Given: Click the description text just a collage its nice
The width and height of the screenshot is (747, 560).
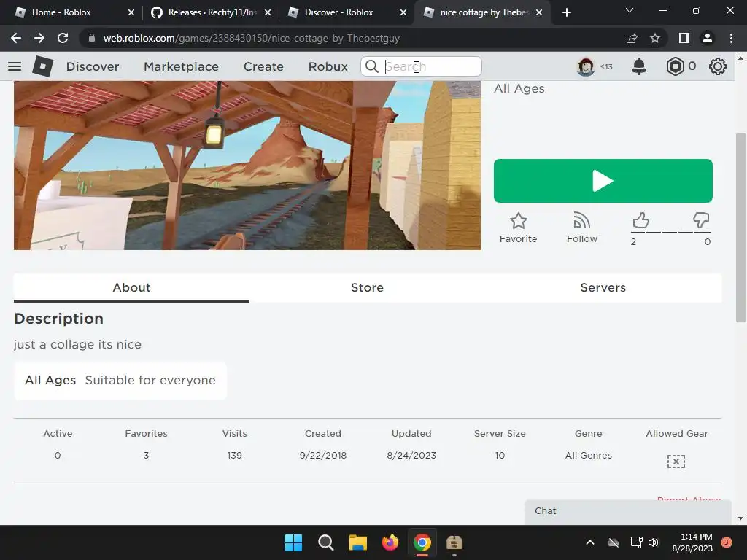Looking at the screenshot, I should click(77, 344).
